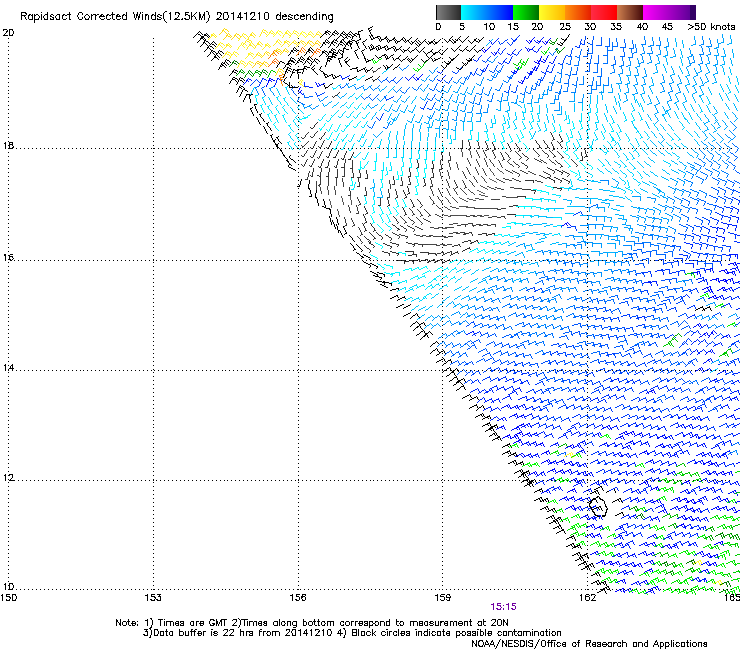Click the purple '15:15' swath time label

[x=503, y=607]
